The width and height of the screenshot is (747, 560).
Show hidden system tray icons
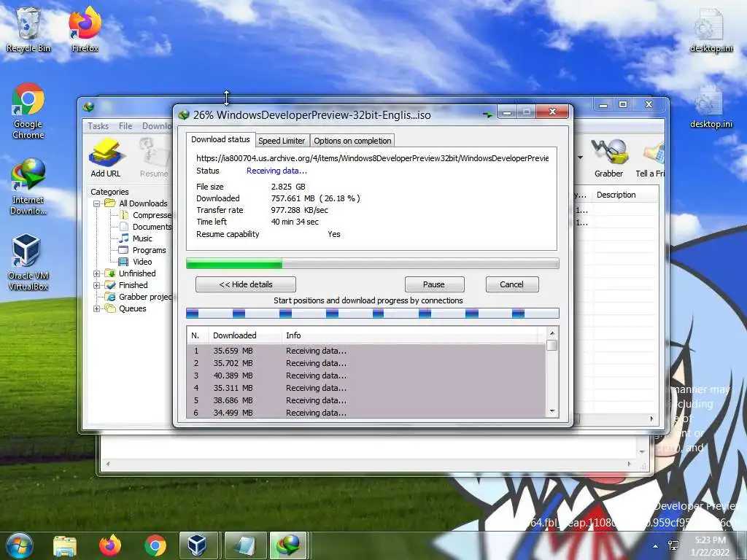[656, 546]
